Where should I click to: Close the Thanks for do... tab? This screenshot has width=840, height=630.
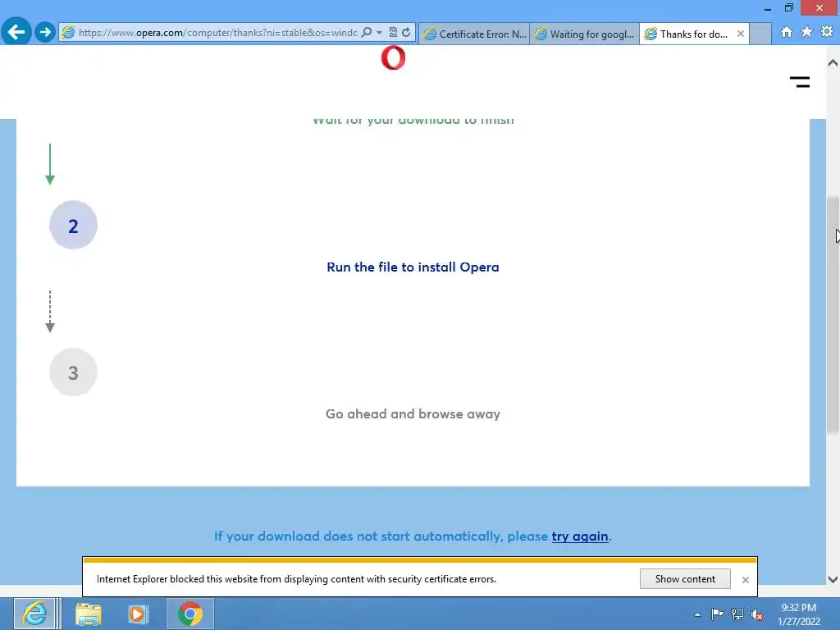click(741, 34)
